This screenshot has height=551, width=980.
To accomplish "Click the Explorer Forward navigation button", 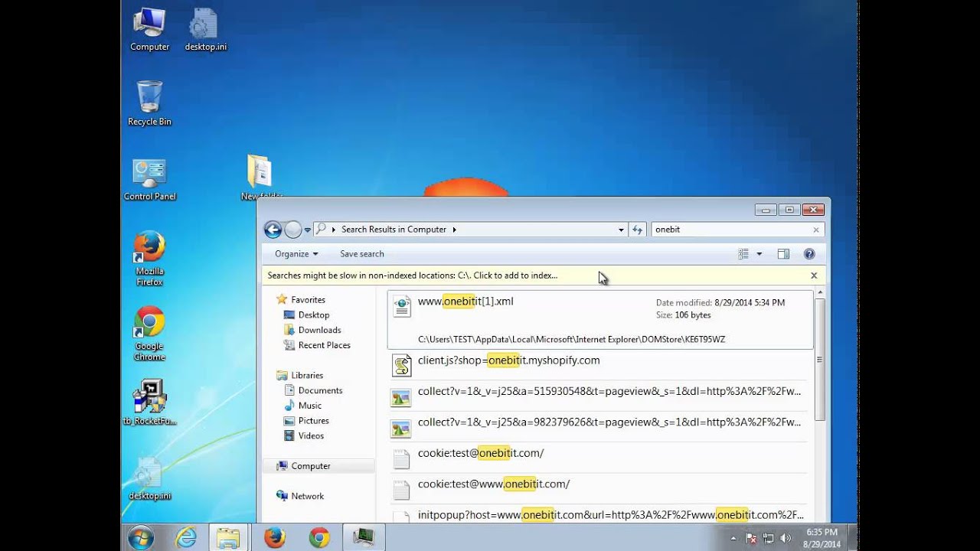I will pos(293,230).
